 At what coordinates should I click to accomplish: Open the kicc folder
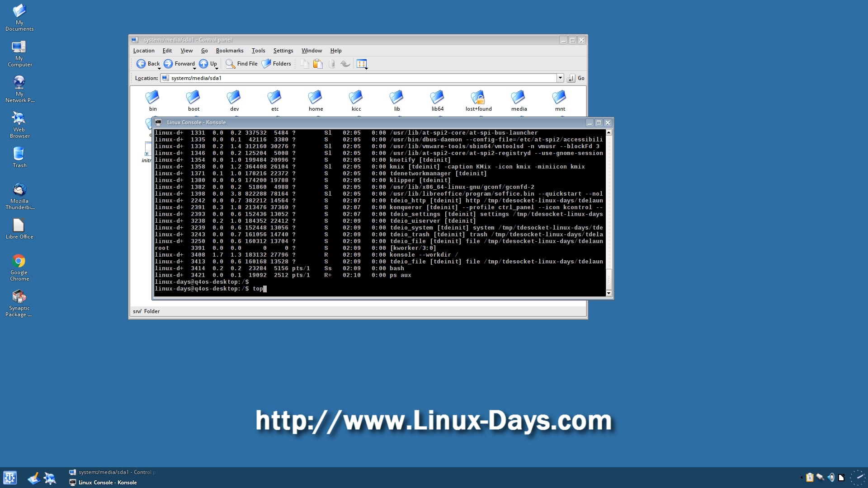[x=356, y=101]
